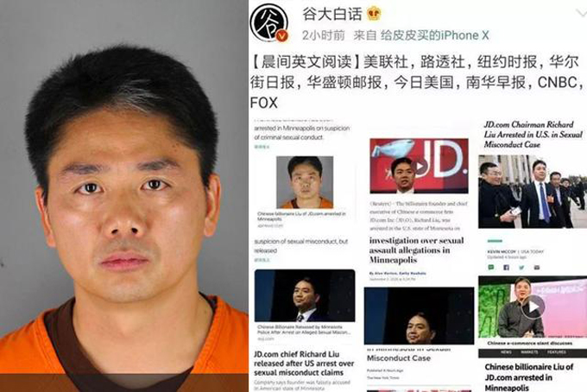Share article via Twitter icon
Viewport: 587px width, 392px height.
tap(521, 268)
